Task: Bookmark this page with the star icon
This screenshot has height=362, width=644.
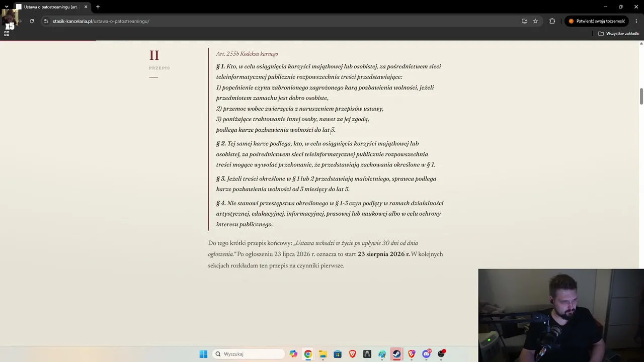Action: (x=535, y=21)
